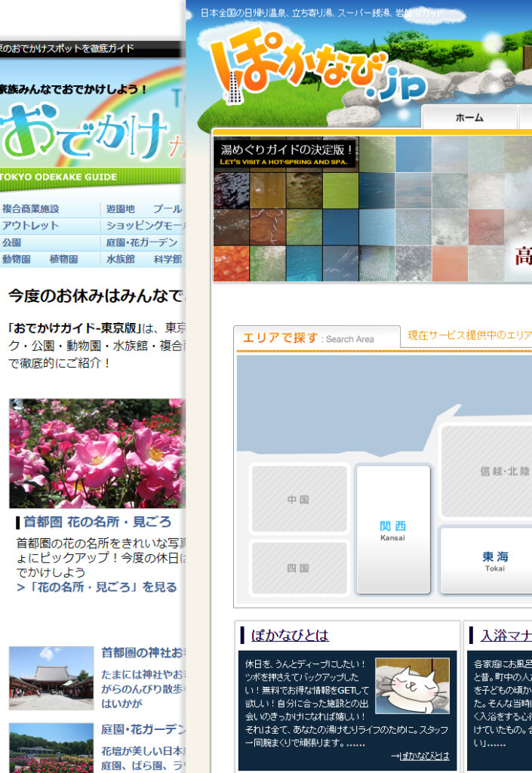This screenshot has height=773, width=532.
Task: Click the pink roses photo
Action: [97, 453]
